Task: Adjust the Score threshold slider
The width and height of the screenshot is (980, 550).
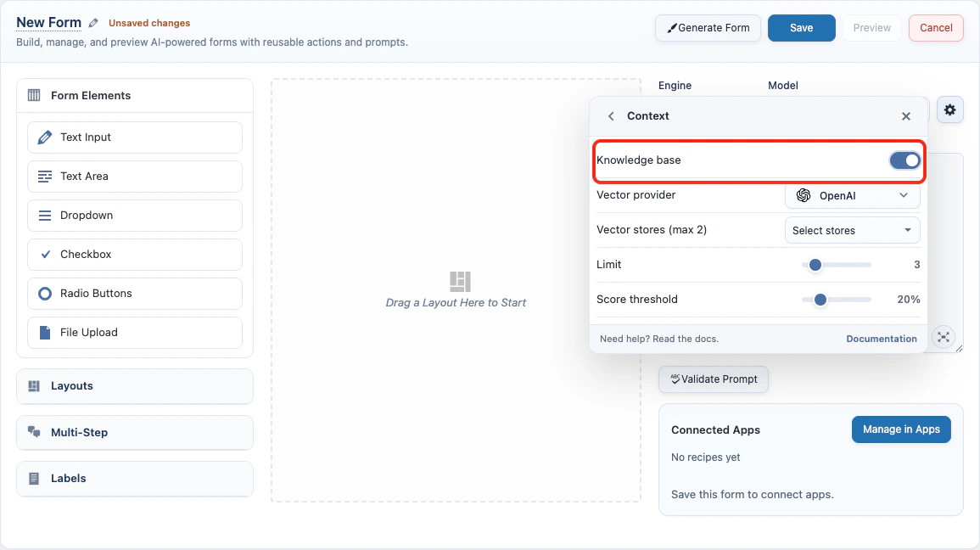Action: [x=820, y=300]
